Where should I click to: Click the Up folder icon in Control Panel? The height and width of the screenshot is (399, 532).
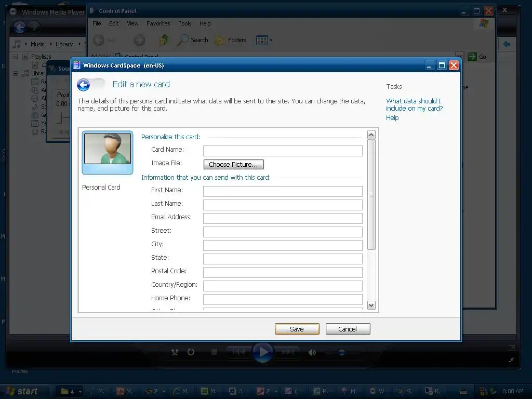164,40
